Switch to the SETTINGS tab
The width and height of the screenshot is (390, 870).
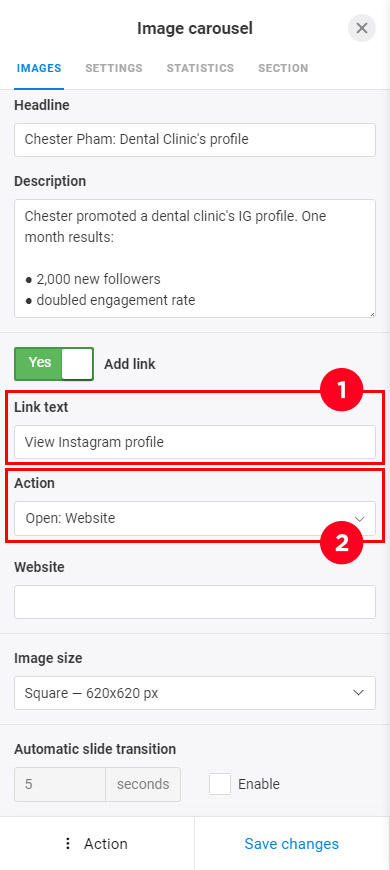pos(114,68)
